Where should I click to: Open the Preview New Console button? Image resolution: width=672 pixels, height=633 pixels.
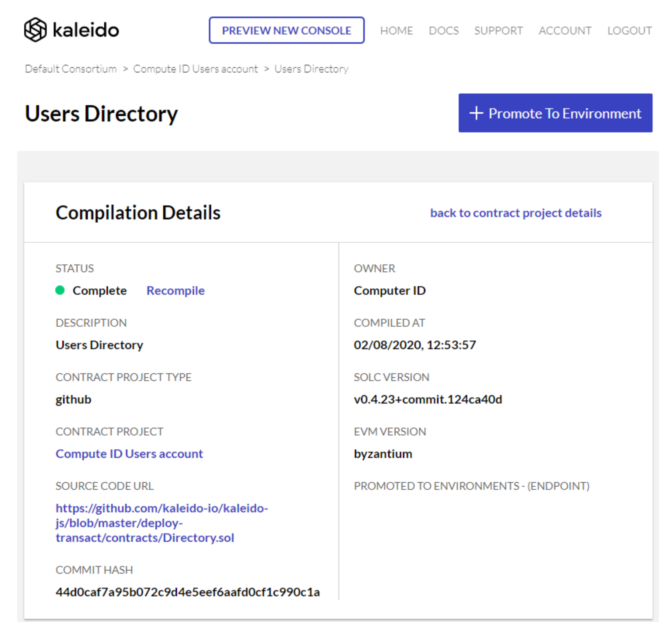[x=286, y=30]
